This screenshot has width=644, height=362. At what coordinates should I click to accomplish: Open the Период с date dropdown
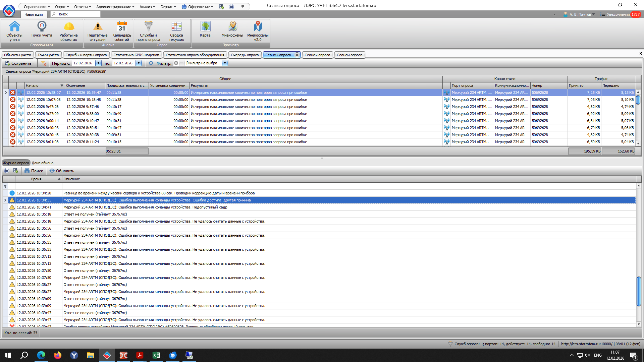point(98,63)
